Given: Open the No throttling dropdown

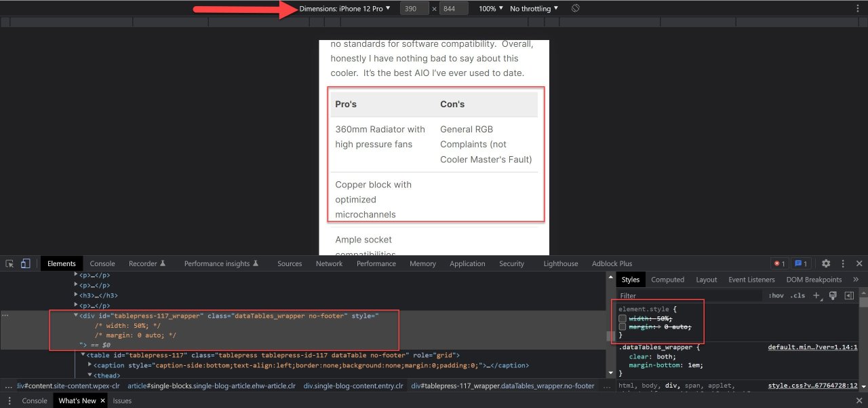Looking at the screenshot, I should pos(534,8).
